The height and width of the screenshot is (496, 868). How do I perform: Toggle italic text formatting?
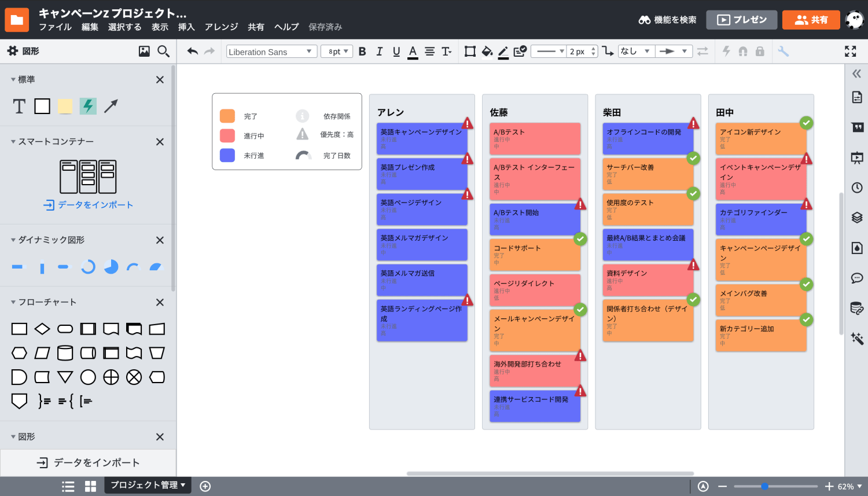(x=379, y=52)
